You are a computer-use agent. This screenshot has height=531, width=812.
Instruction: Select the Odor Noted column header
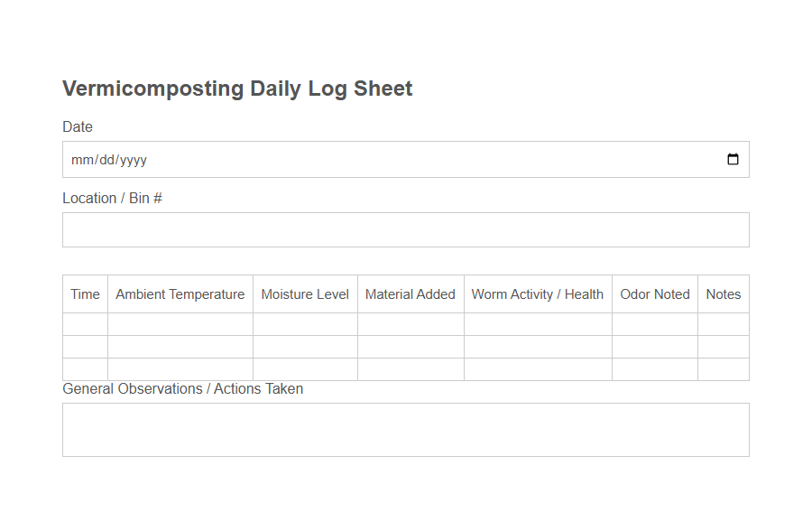pyautogui.click(x=654, y=293)
